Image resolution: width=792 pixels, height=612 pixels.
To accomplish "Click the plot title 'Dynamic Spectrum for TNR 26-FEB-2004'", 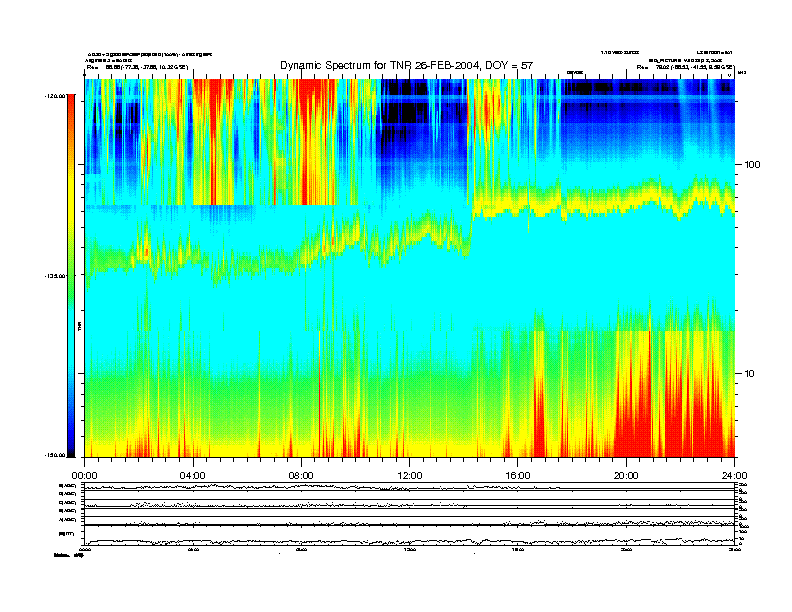I will coord(406,65).
